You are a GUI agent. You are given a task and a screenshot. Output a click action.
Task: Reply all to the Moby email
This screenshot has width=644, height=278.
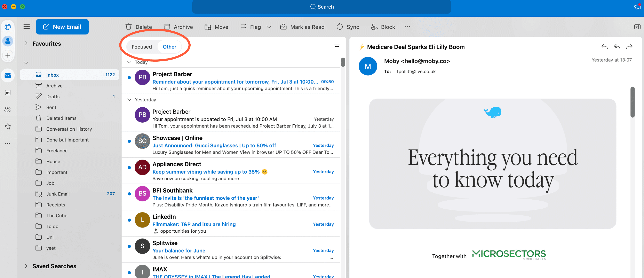[617, 47]
